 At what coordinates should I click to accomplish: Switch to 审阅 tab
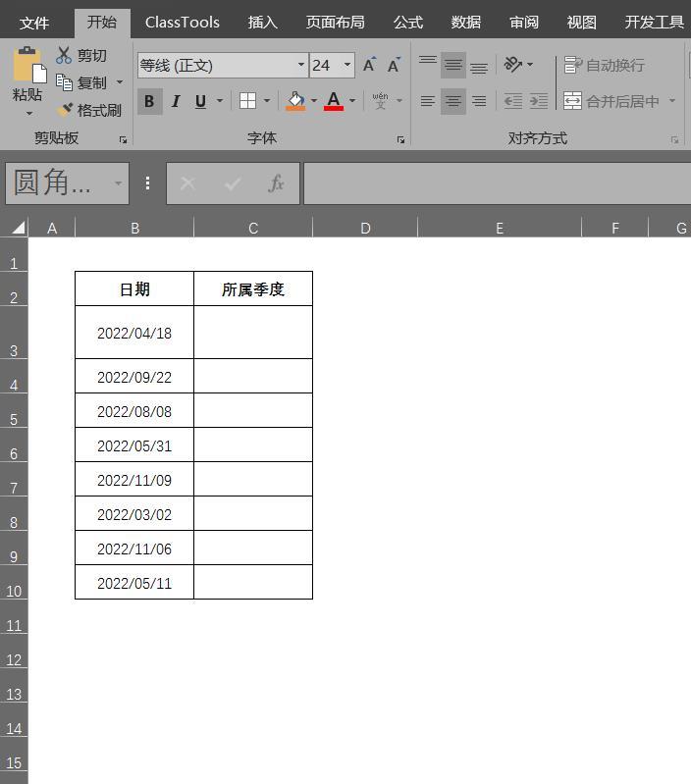click(x=524, y=23)
